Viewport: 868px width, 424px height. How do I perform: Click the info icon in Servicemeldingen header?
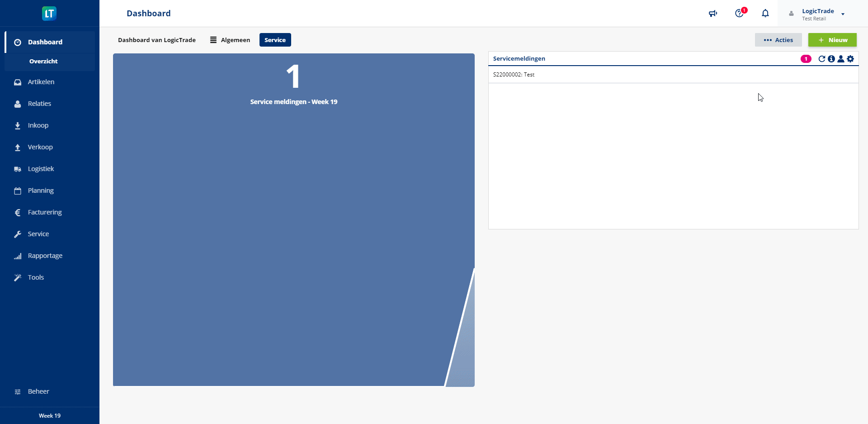coord(831,59)
